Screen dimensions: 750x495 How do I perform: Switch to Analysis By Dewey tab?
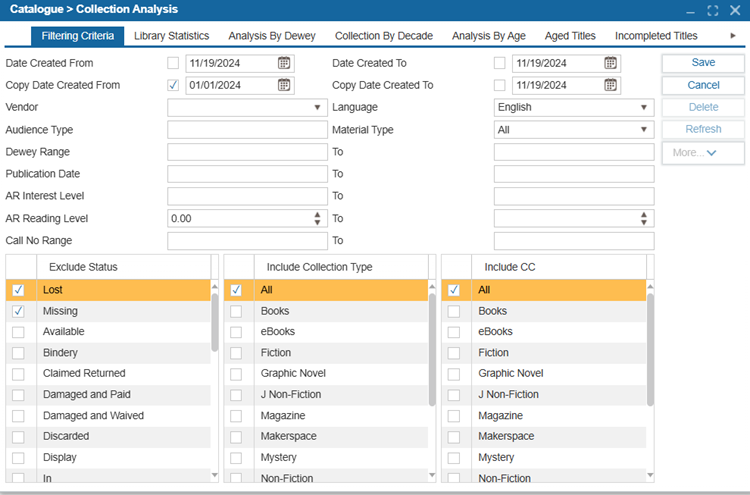pyautogui.click(x=272, y=36)
